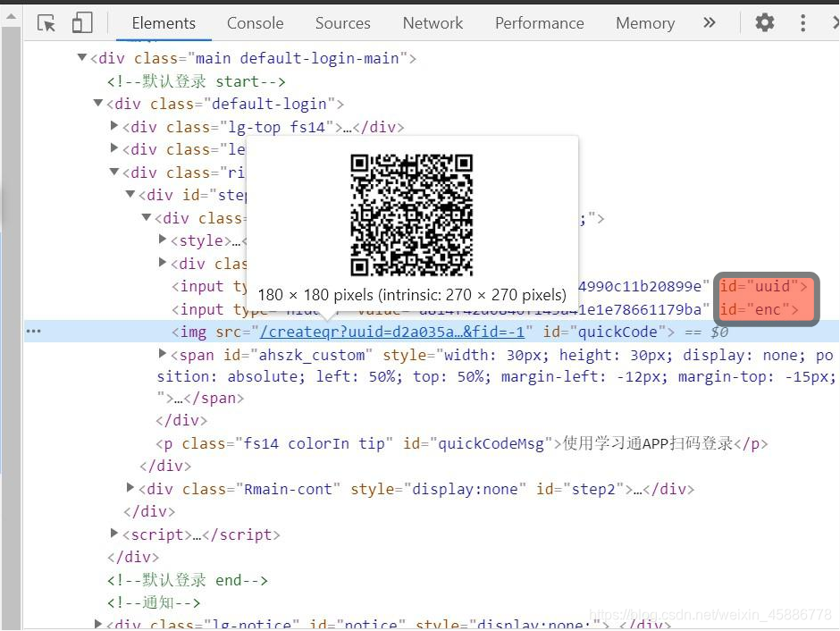Expand the Rmain-cont step2 div
Image resolution: width=840 pixels, height=631 pixels.
tap(130, 487)
